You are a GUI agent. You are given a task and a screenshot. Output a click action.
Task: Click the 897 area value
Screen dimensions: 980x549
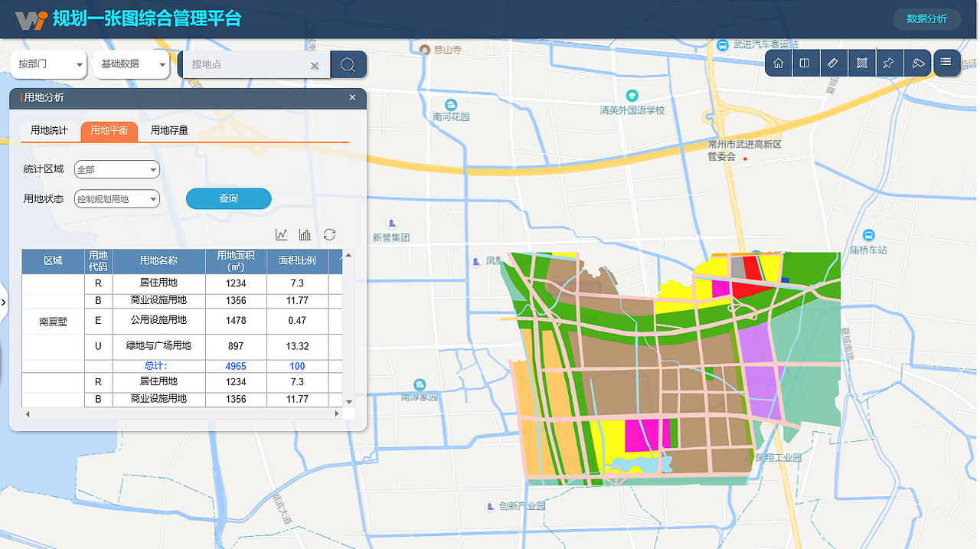(236, 347)
